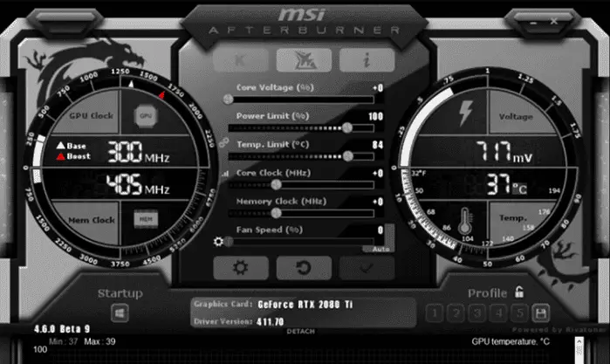Click the Power Limit slider handle
Viewport: 610px width, 364px height.
[347, 127]
